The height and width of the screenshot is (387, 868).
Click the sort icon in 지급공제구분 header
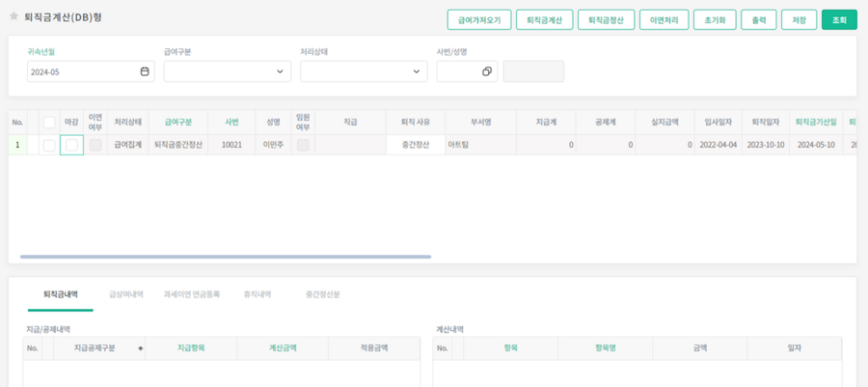pyautogui.click(x=141, y=348)
